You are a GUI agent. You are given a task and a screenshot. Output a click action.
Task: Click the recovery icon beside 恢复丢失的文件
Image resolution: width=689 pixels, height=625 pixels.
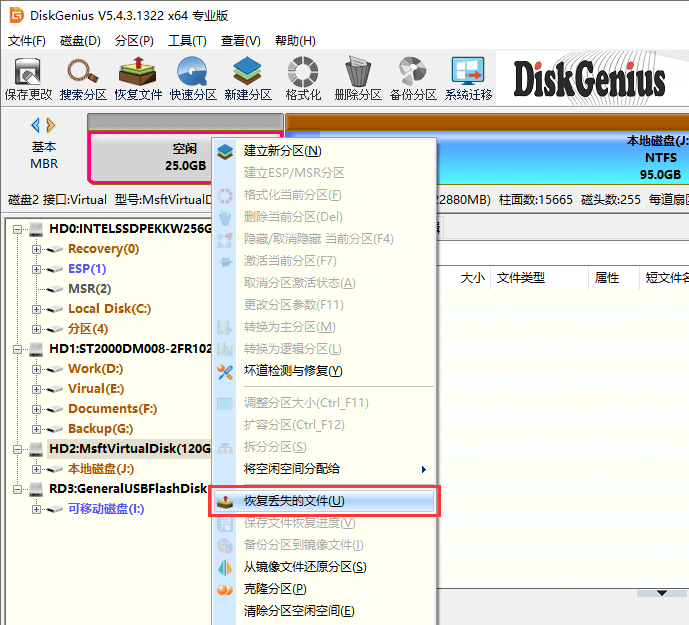click(x=225, y=501)
